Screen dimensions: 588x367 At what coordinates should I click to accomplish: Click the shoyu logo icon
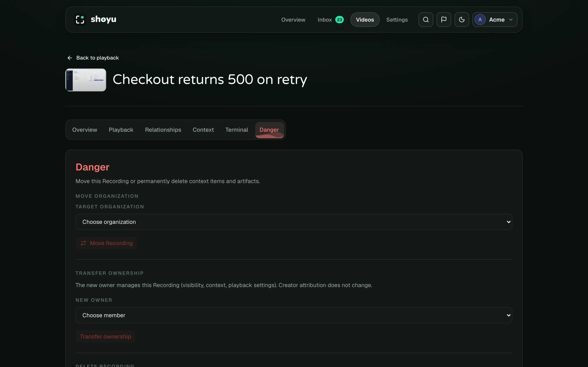(80, 20)
